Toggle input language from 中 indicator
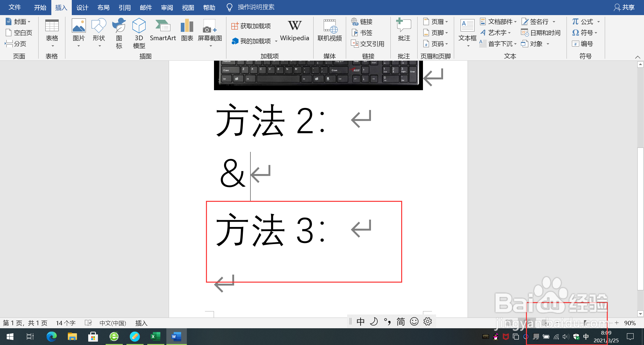 (361, 321)
